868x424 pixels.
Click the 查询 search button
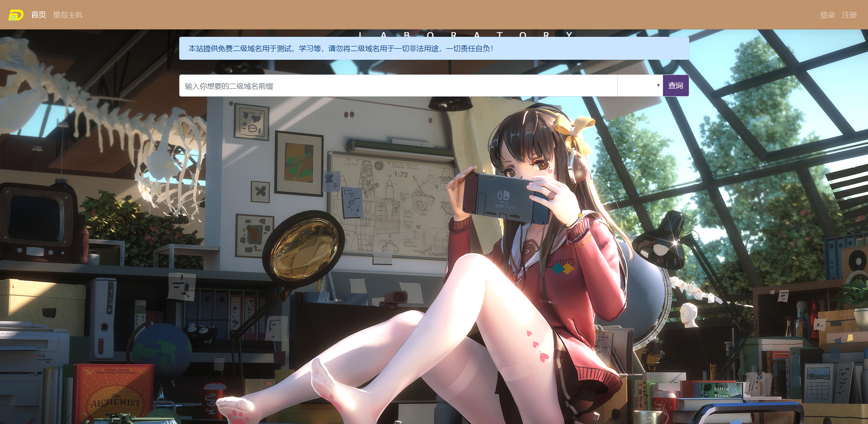[x=675, y=86]
